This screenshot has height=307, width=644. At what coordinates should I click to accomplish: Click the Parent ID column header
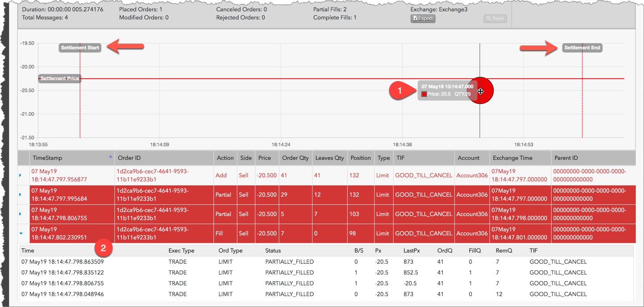point(566,158)
